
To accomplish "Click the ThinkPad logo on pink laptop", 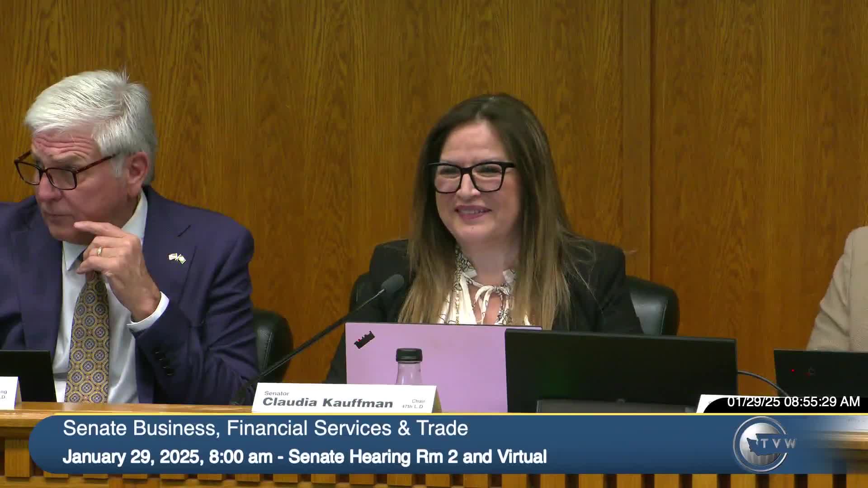I will 364,340.
